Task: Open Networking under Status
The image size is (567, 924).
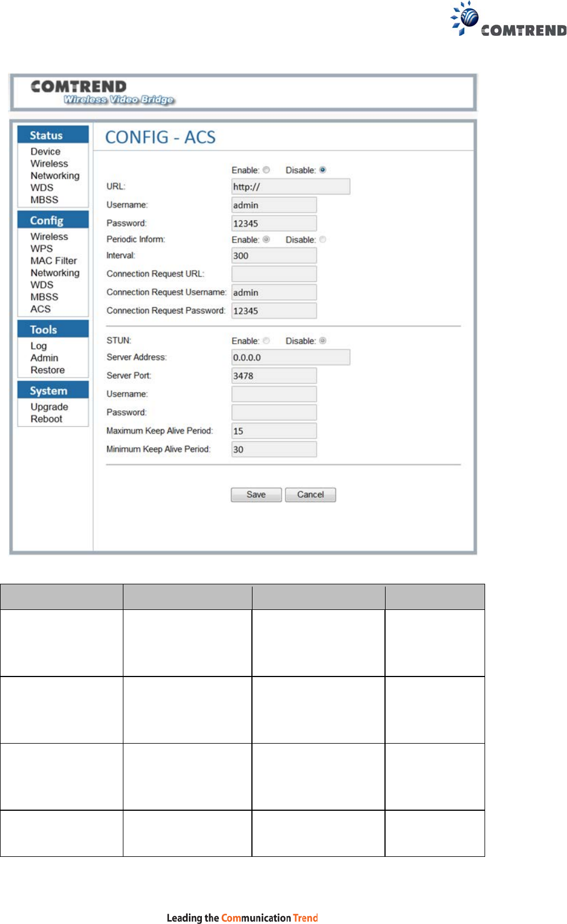Action: tap(55, 176)
